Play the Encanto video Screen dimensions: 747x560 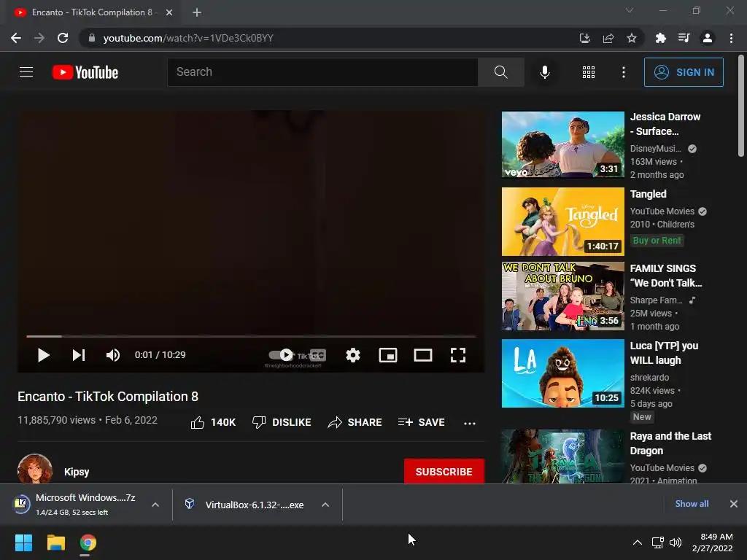(x=43, y=355)
